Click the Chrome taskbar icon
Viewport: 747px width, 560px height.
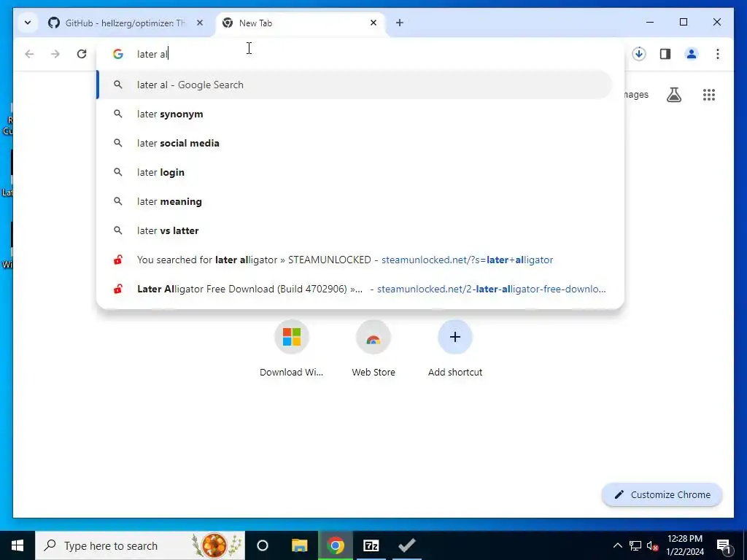(336, 545)
